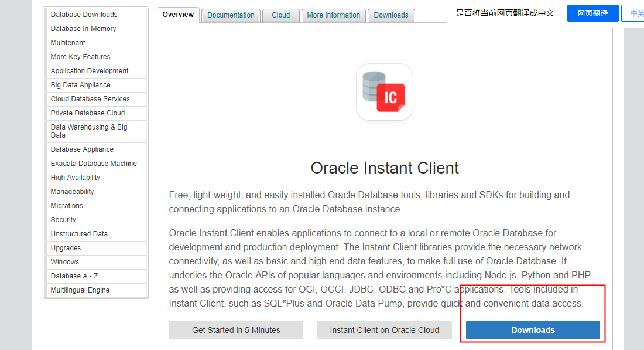Open the Overview tab
The height and width of the screenshot is (350, 644).
pos(178,15)
